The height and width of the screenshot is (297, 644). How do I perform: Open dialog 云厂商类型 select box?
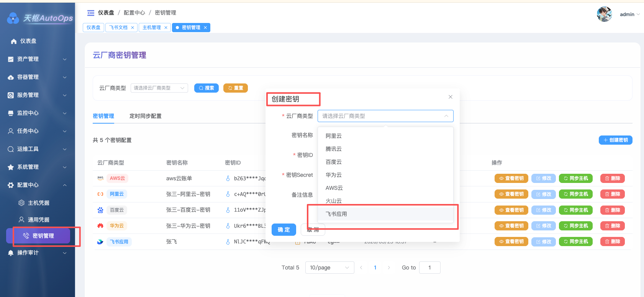click(x=385, y=116)
